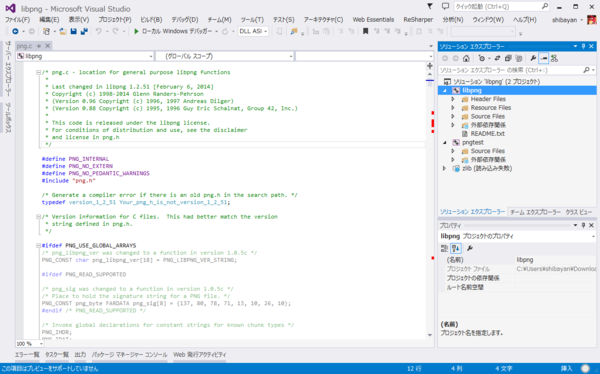Click the bookmark icon in toolbar
The height and width of the screenshot is (374, 600).
point(365,31)
